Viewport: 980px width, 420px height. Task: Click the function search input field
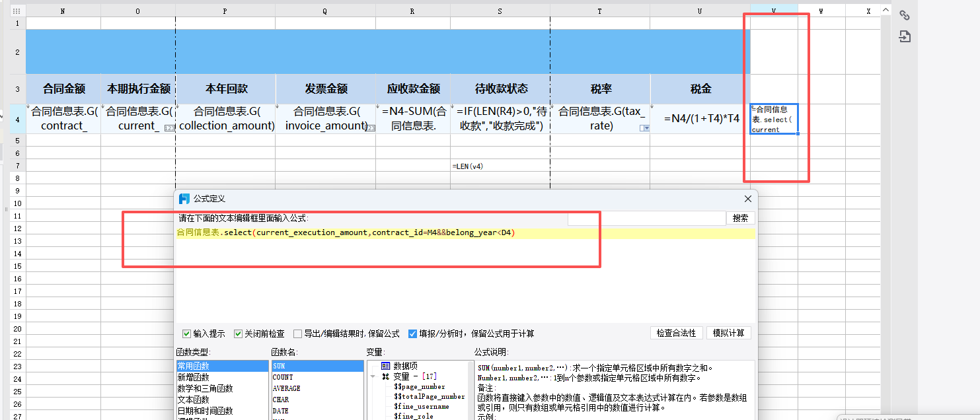coord(646,218)
